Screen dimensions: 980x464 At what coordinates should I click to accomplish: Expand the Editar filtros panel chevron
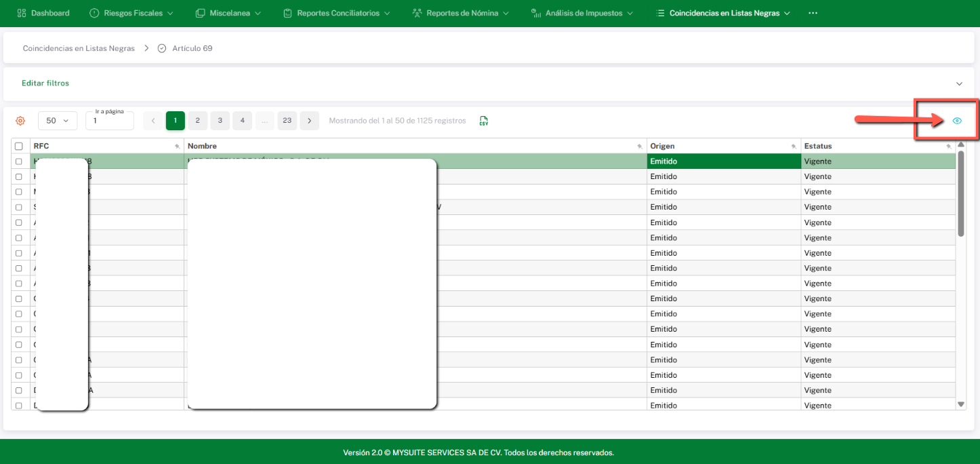click(x=959, y=83)
